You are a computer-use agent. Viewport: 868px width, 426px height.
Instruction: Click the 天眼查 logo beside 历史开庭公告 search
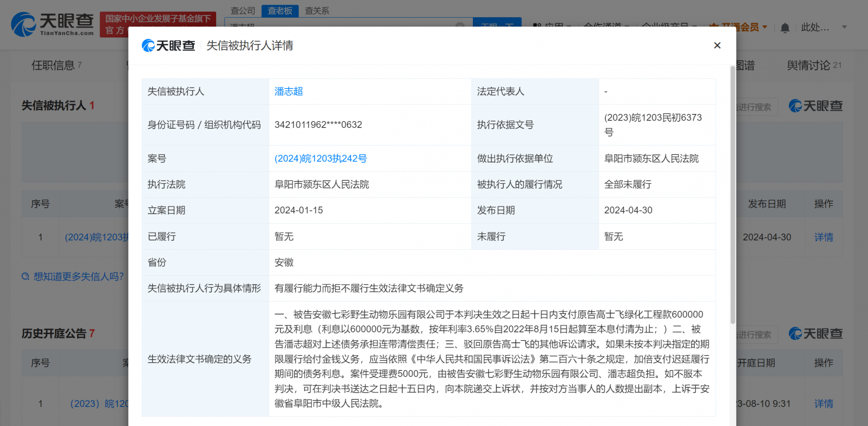(x=816, y=334)
